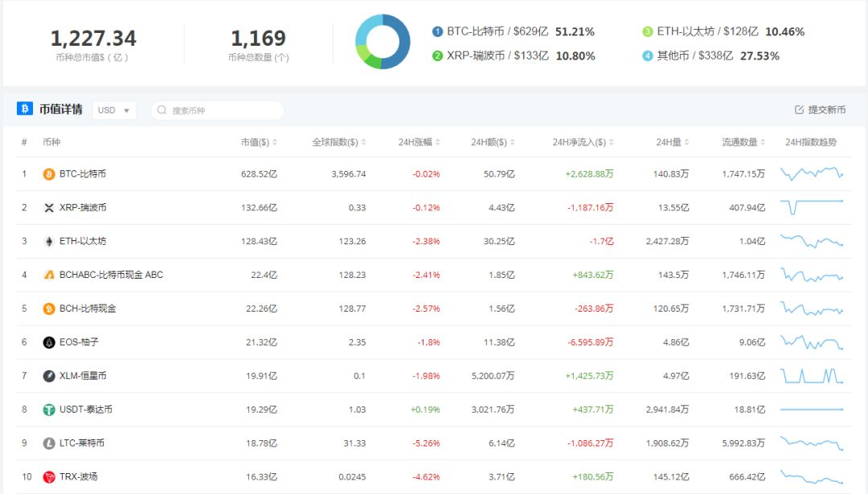This screenshot has height=494, width=868.
Task: Click the blue Bitcoin 币值详情 header icon
Action: pyautogui.click(x=24, y=108)
